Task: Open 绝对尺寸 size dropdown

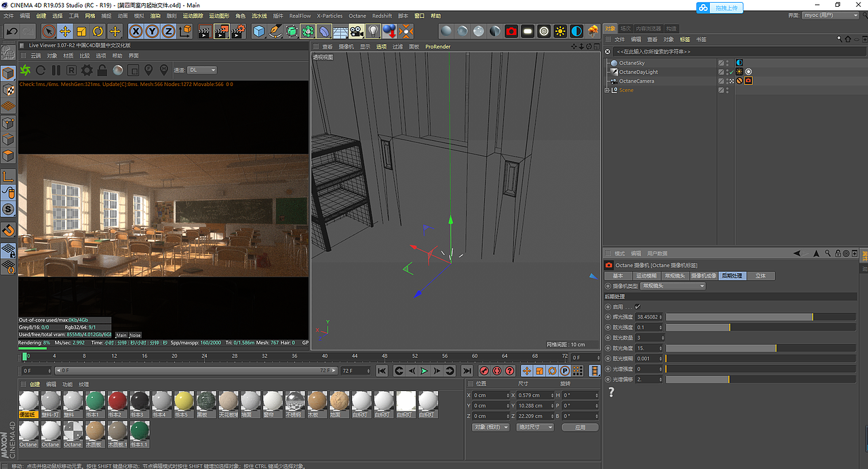Action: click(x=535, y=428)
